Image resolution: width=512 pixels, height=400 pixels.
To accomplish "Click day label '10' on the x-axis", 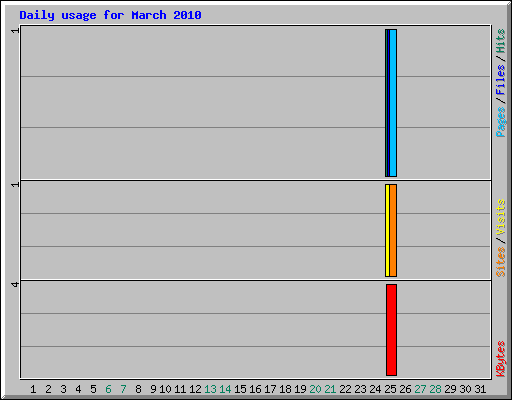I will 165,389.
